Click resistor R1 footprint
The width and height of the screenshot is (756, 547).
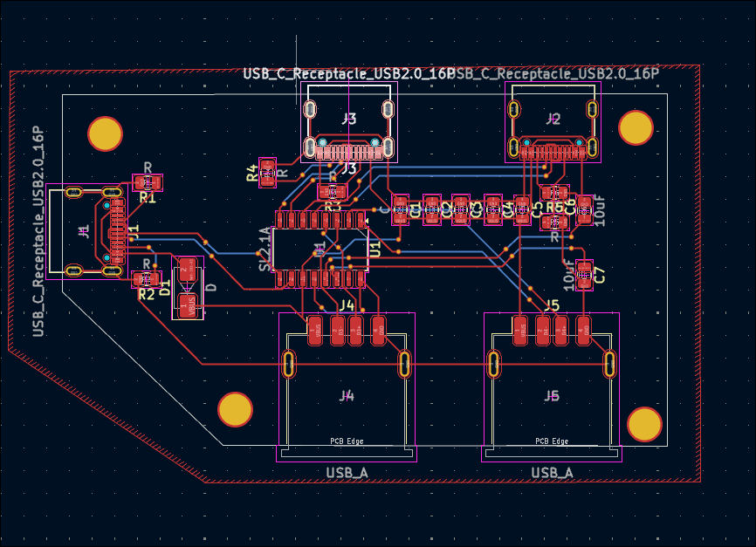pos(148,182)
